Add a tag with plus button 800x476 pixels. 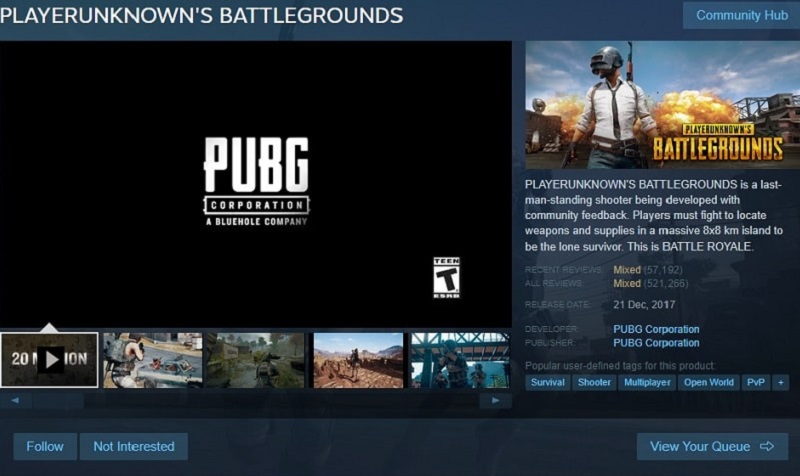tap(781, 382)
